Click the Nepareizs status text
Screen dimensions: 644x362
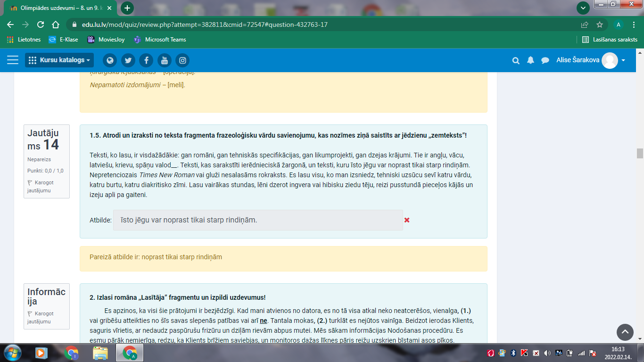click(39, 160)
